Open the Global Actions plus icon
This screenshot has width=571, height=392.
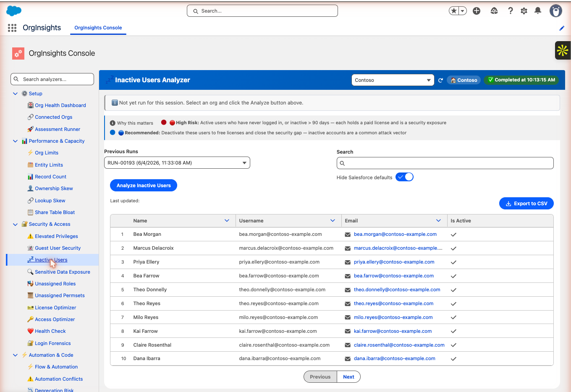tap(477, 11)
